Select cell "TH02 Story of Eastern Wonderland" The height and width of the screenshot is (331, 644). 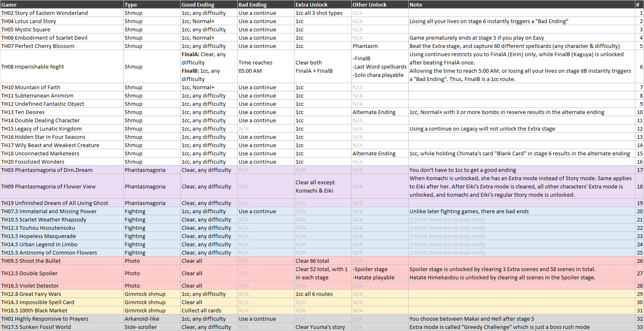pyautogui.click(x=62, y=13)
